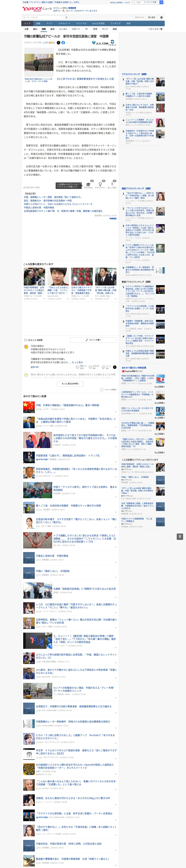Expand comment with inline もっと見る link
This screenshot has height=868, width=186.
point(77,362)
